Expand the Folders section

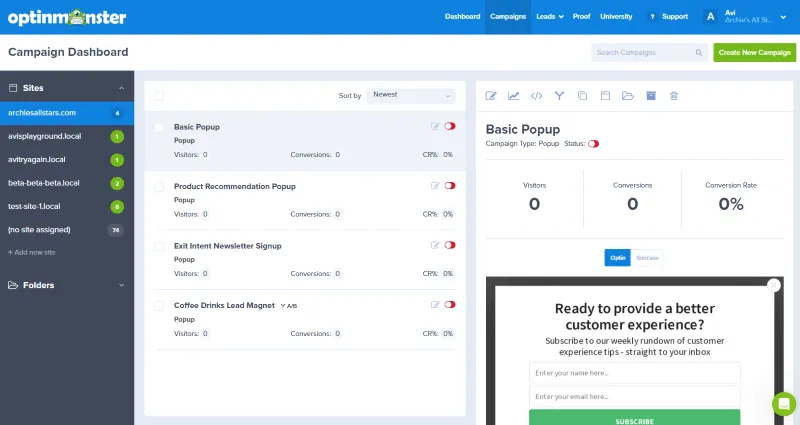[121, 285]
